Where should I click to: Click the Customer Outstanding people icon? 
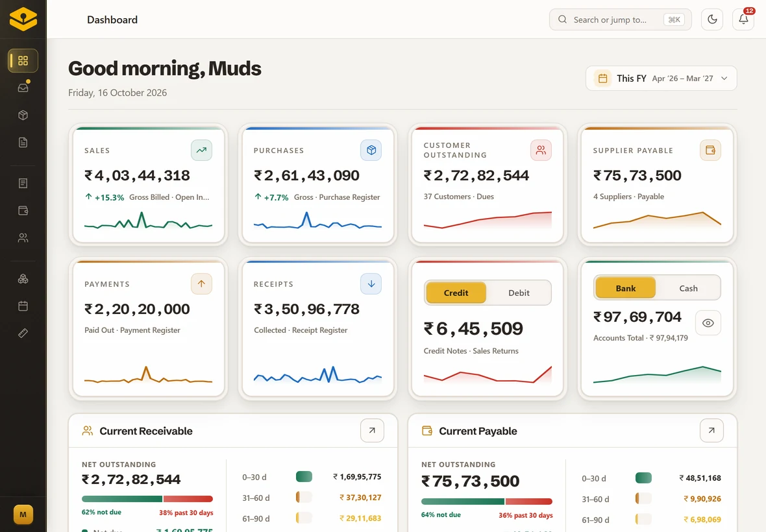point(541,151)
